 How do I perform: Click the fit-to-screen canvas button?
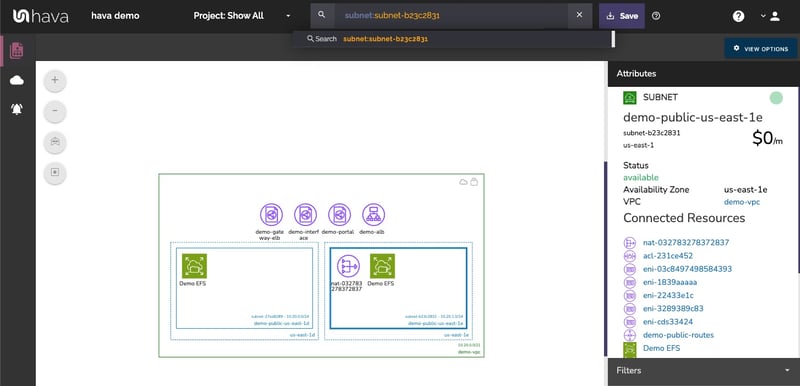[55, 172]
